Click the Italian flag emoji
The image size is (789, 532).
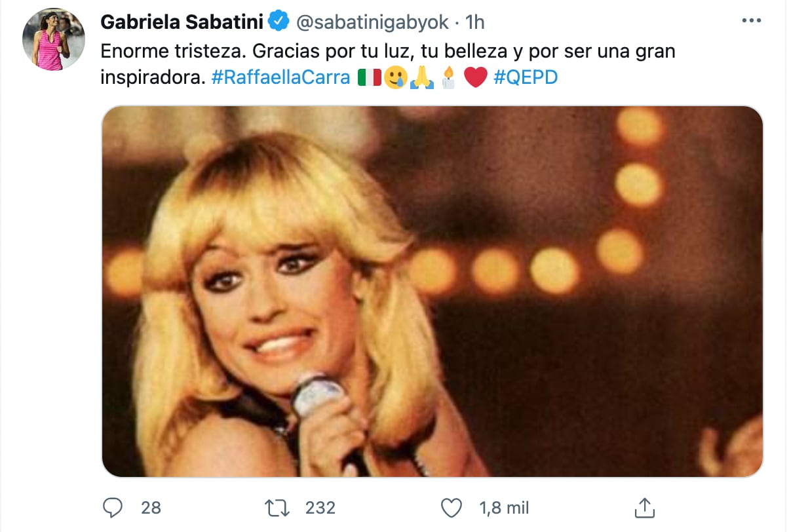(x=369, y=78)
